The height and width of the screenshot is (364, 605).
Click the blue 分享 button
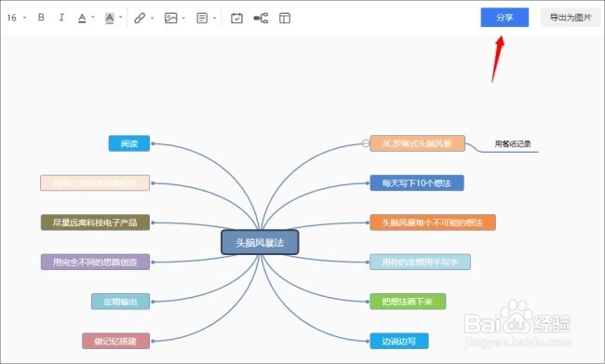[x=504, y=18]
